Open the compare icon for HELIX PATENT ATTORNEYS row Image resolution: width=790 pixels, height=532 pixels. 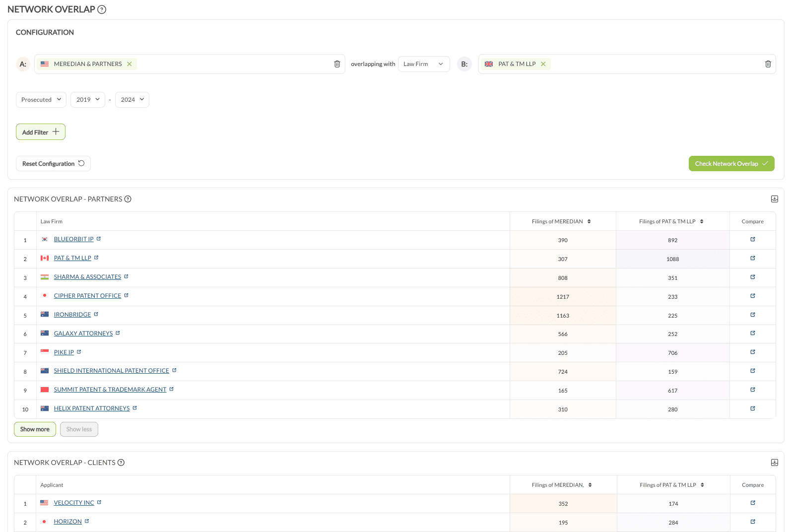pos(753,408)
